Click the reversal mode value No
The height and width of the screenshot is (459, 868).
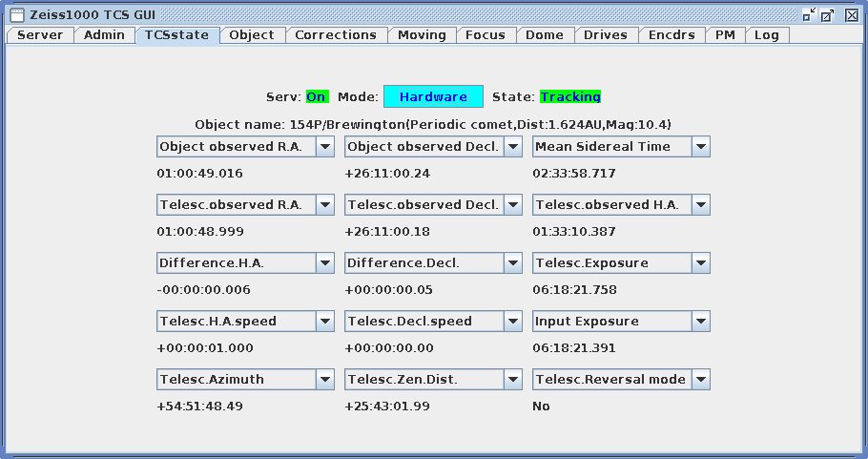point(541,407)
